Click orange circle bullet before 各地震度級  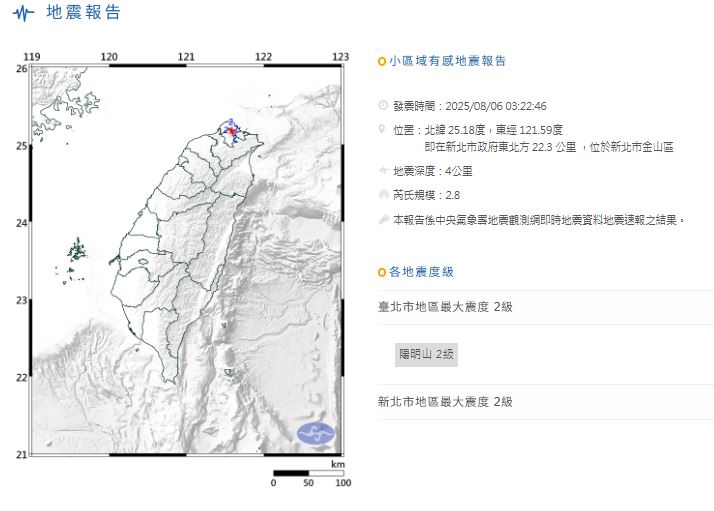(x=382, y=272)
